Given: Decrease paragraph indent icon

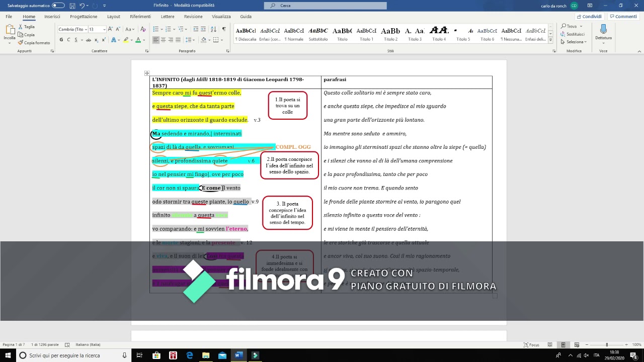Looking at the screenshot, I should tap(196, 29).
